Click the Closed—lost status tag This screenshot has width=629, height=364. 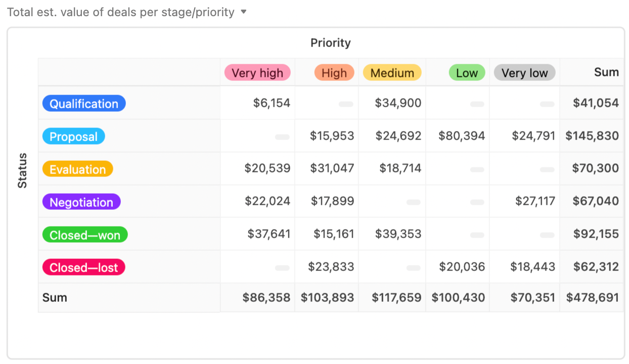(83, 267)
